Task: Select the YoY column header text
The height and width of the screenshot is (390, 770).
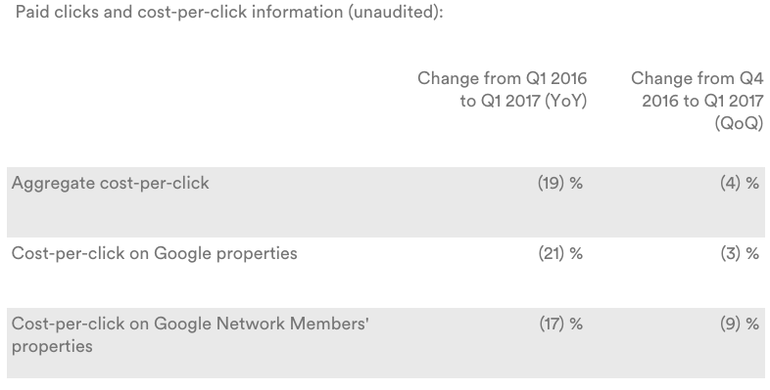Action: [502, 89]
